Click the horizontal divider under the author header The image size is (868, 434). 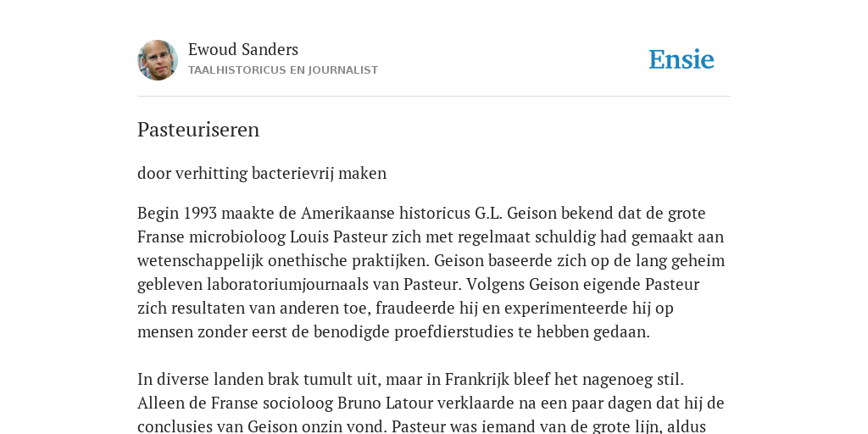pyautogui.click(x=434, y=97)
